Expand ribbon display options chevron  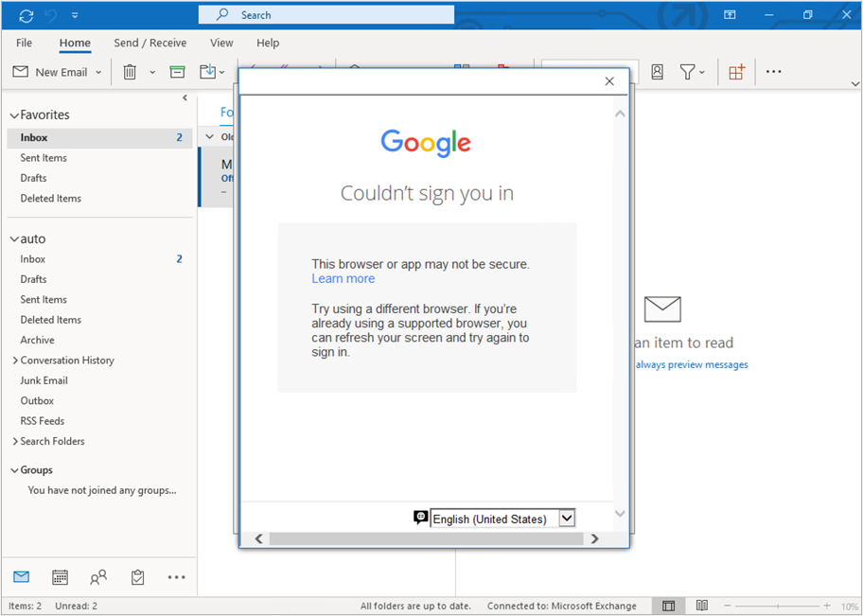[854, 84]
